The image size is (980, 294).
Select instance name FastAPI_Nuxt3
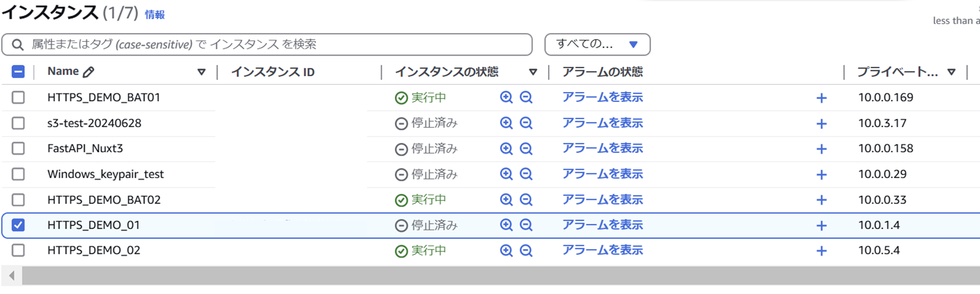pos(85,148)
